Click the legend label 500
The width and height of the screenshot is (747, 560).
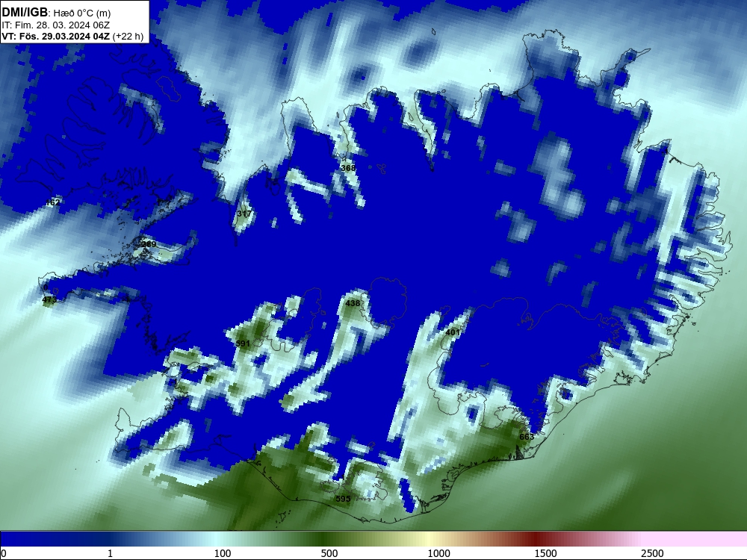[x=329, y=553]
